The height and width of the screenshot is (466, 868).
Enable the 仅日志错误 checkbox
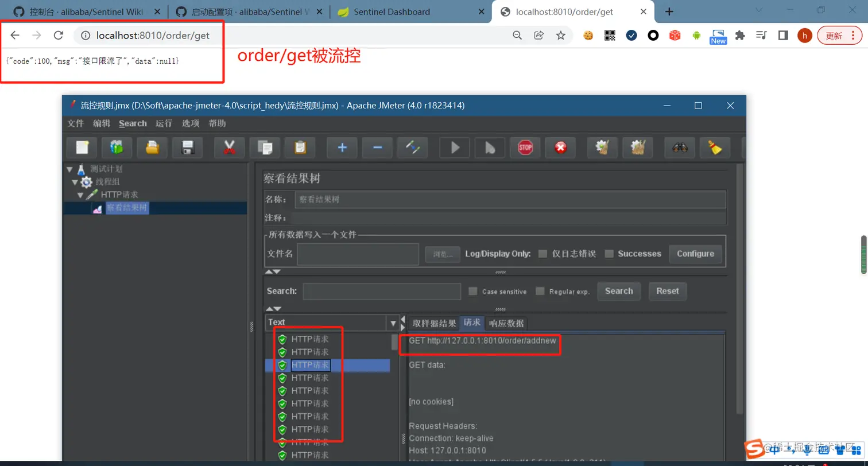coord(542,254)
